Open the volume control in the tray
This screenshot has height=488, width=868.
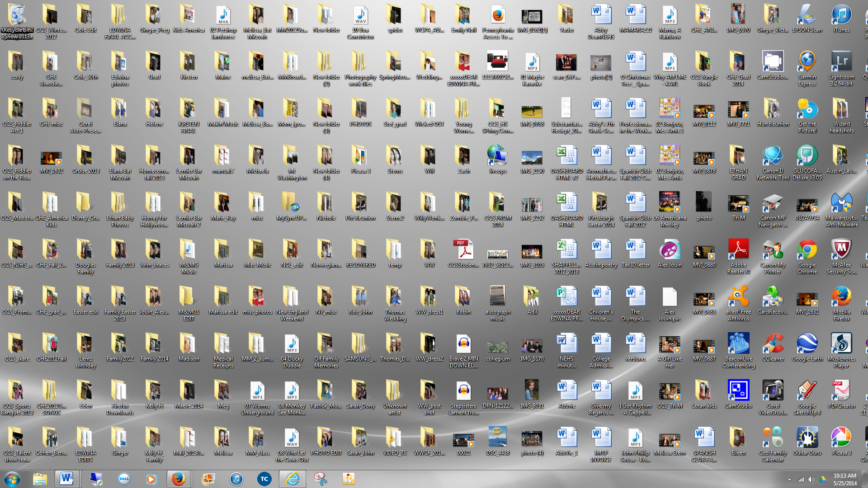point(811,479)
